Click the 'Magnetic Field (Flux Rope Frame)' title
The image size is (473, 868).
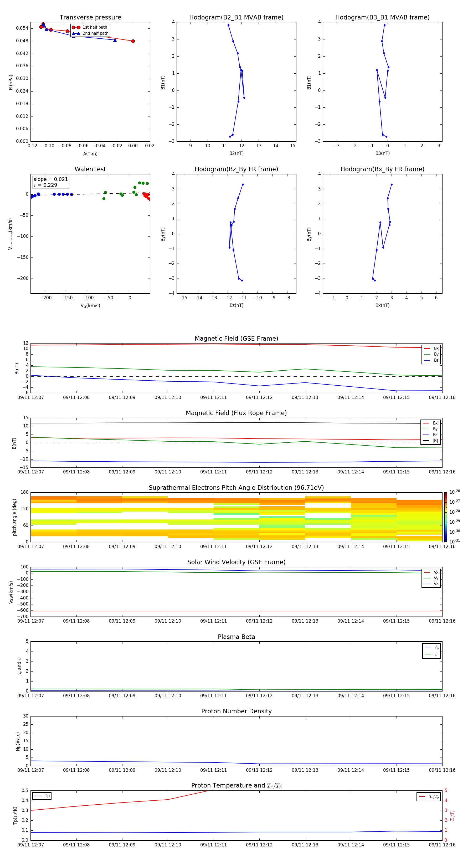(236, 413)
